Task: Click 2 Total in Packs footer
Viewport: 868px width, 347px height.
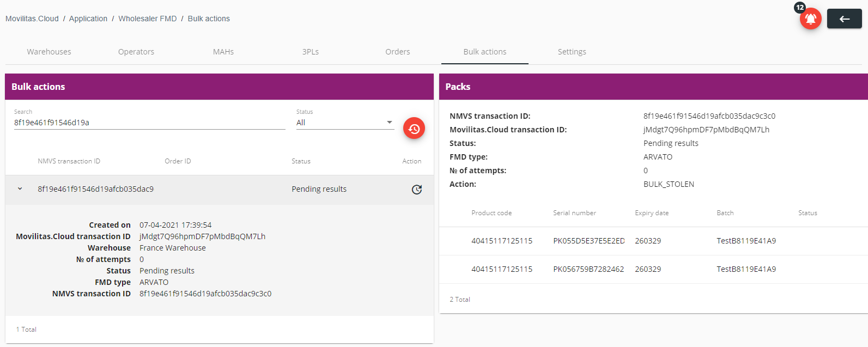Action: coord(460,300)
